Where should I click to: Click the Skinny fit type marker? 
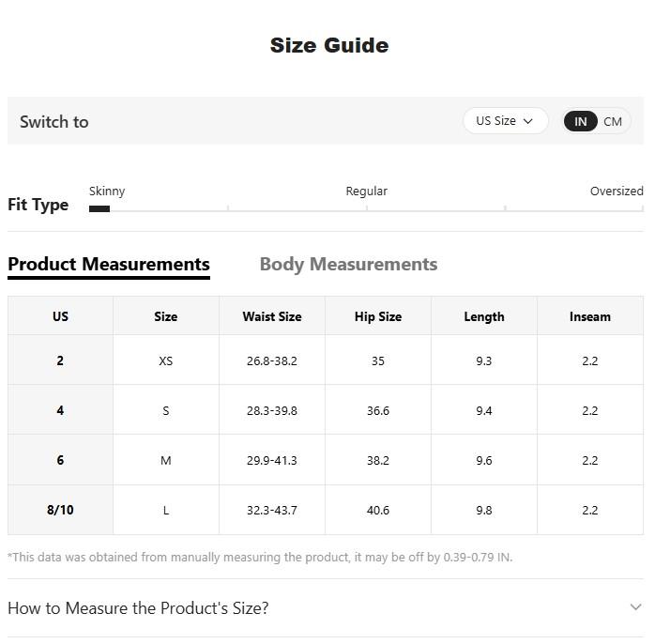(x=99, y=208)
